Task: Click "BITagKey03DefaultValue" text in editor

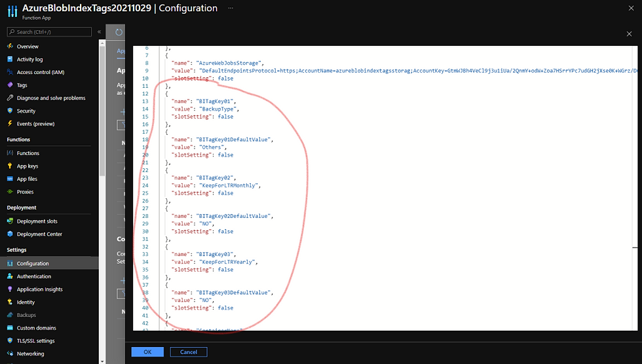Action: coord(233,293)
